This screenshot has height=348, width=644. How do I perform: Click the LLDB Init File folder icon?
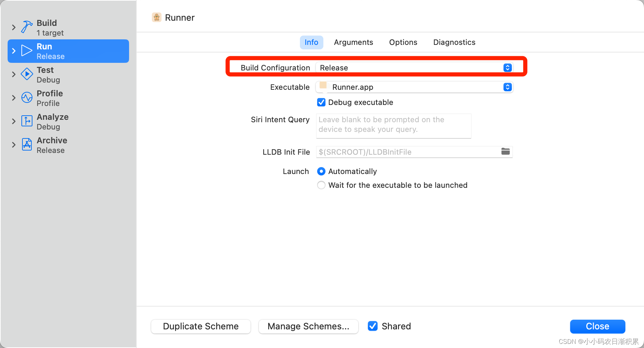pos(506,151)
